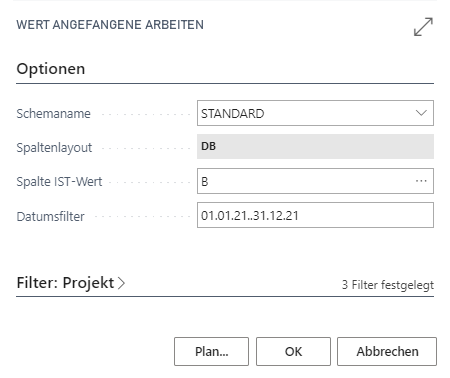Click the Filter: Projekt heading text
The width and height of the screenshot is (450, 378).
click(x=65, y=283)
